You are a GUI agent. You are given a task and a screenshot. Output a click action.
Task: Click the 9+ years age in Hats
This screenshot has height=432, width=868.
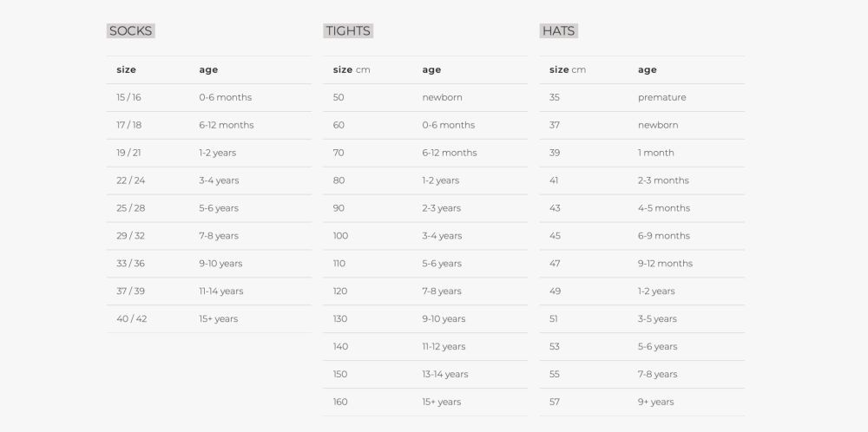point(655,403)
